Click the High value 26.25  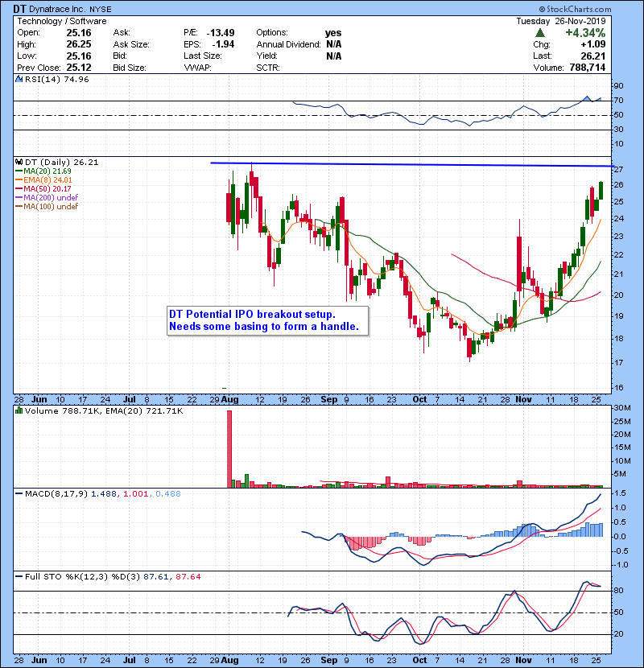pos(79,44)
